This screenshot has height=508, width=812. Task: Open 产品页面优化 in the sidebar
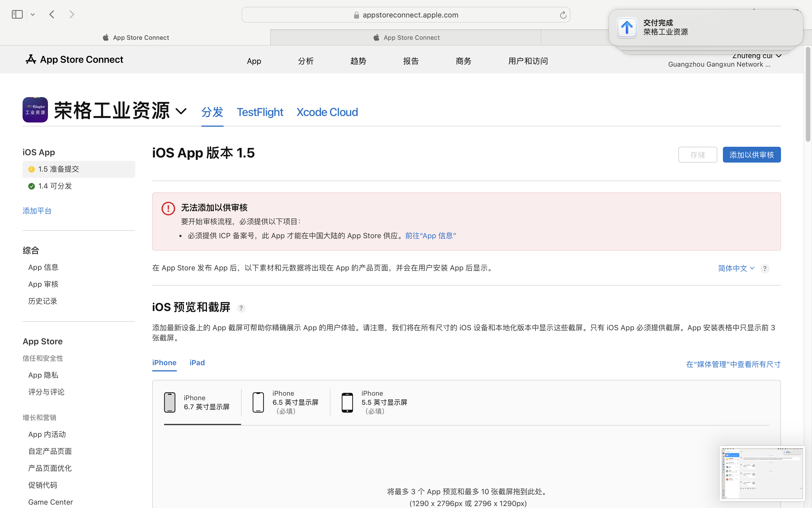pos(50,468)
